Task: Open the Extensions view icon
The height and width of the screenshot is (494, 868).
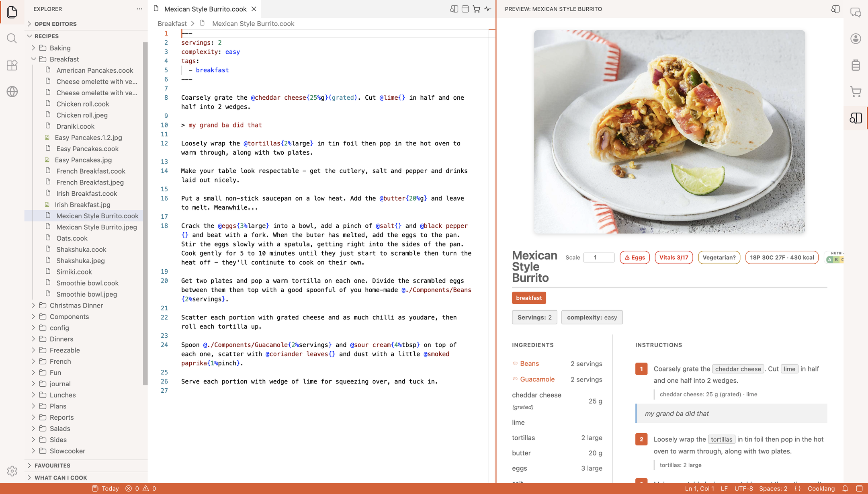Action: (12, 65)
